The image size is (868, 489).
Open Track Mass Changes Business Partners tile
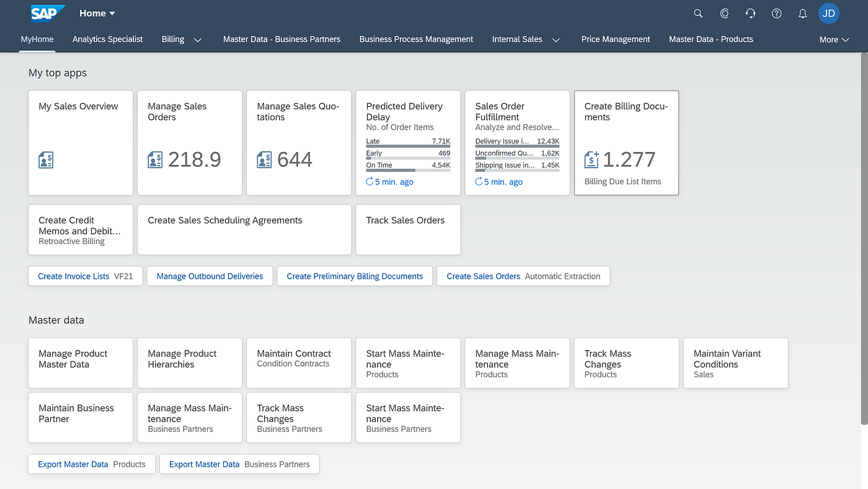pos(299,418)
